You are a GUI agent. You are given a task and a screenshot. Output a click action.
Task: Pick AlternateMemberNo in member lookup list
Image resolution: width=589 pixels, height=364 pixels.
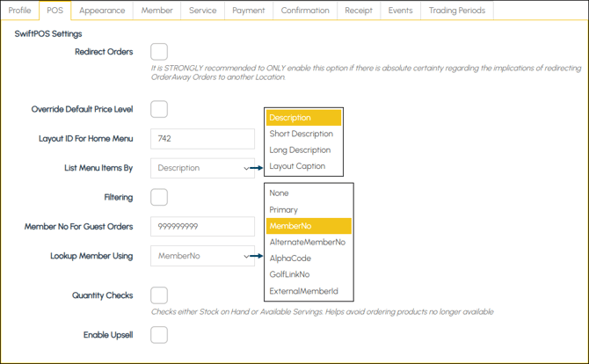[307, 242]
